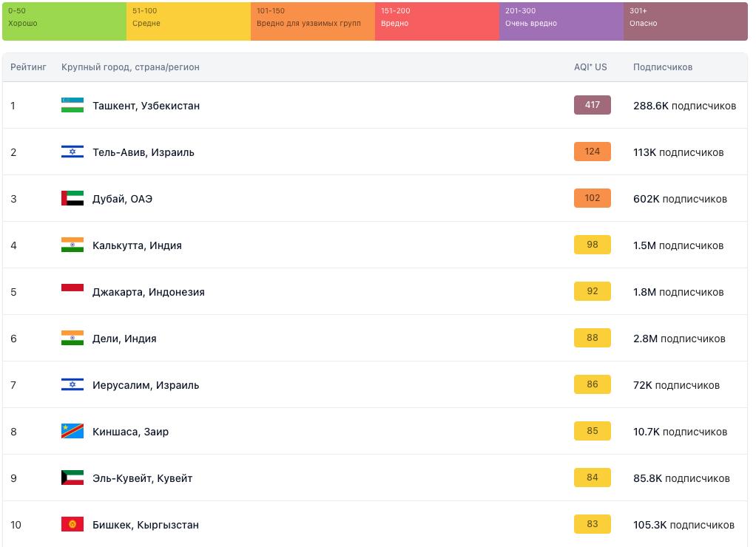Image resolution: width=756 pixels, height=547 pixels.
Task: Select the orange AQI badge showing 124
Action: 592,152
